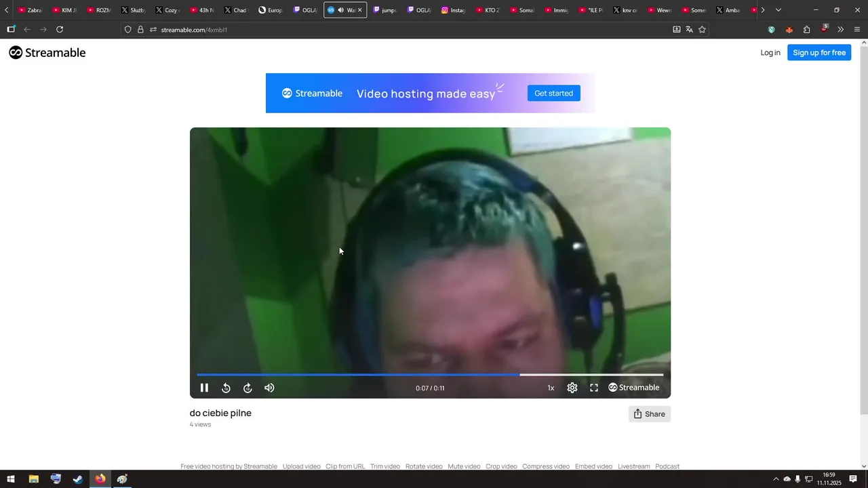Go to the Streamable home logo
868x488 pixels.
[47, 53]
